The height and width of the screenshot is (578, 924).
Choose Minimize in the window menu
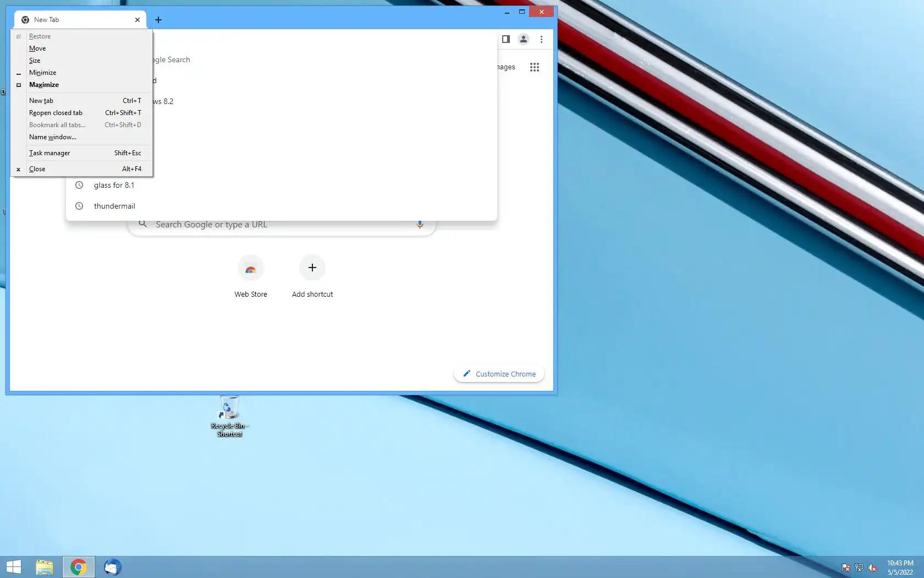click(x=81, y=73)
